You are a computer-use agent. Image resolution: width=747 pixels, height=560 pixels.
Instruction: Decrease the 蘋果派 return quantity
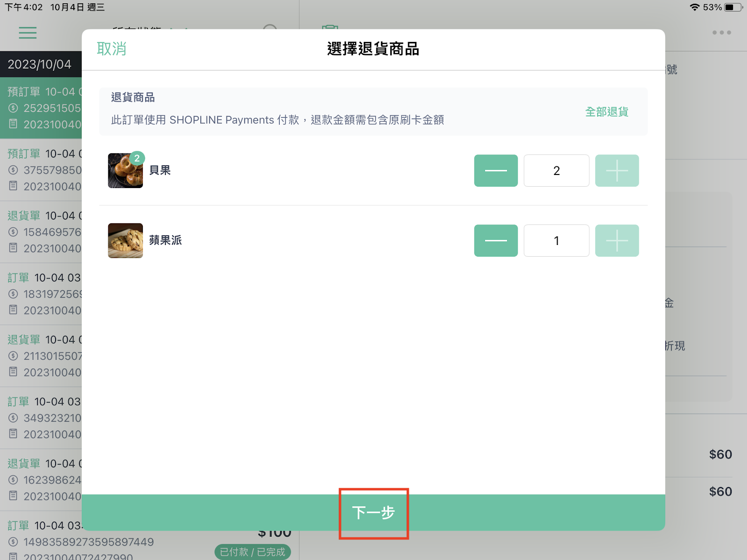[x=496, y=241]
